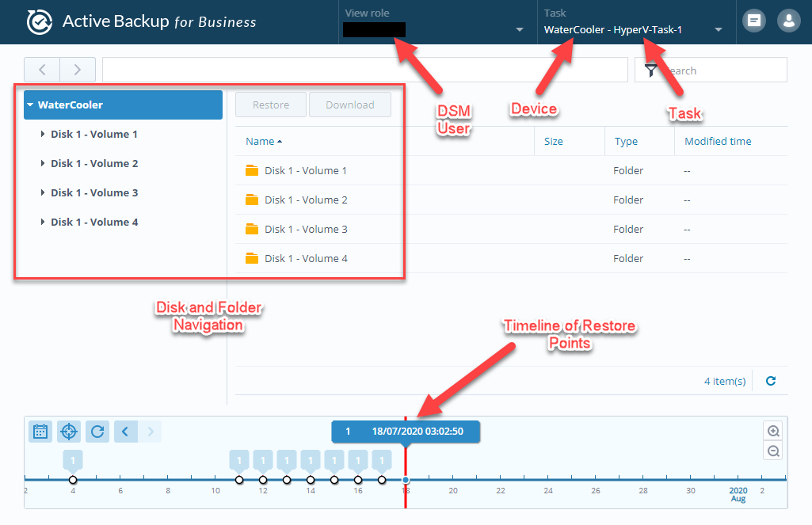Expand Disk 1 - Volume 3 in tree

point(43,192)
